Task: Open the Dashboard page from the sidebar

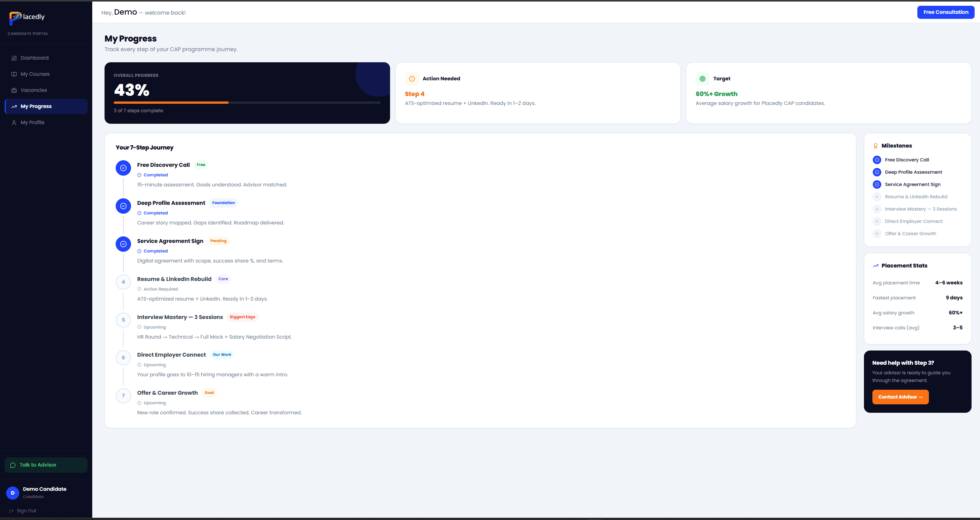Action: (46, 58)
